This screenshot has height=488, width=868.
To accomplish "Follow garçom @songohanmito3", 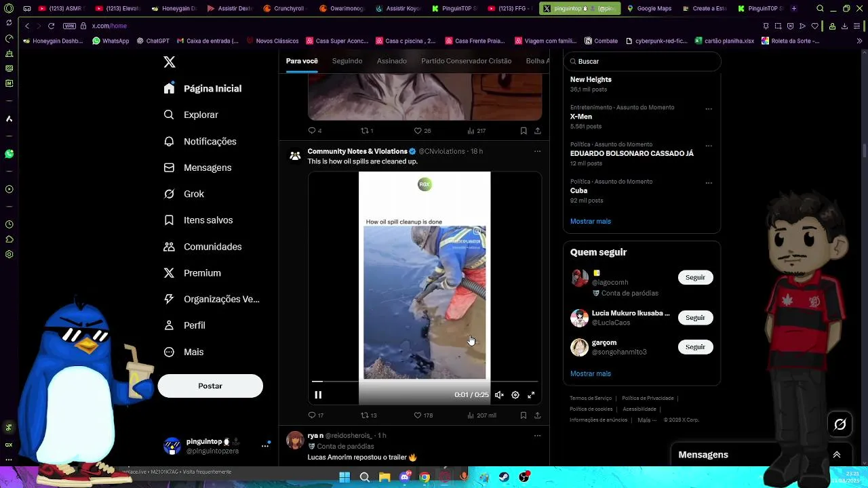I will point(695,346).
